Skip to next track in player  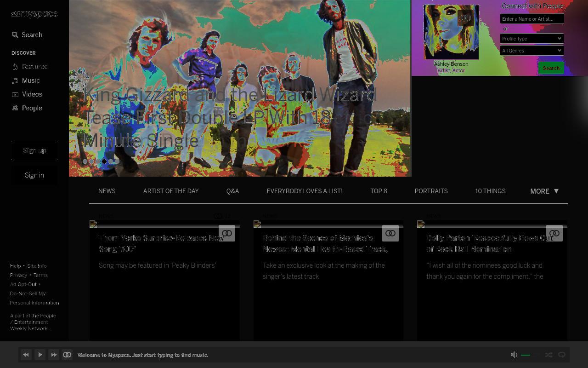54,355
